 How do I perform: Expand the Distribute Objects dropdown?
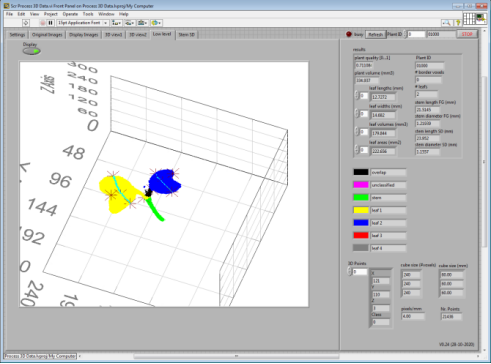[x=130, y=23]
